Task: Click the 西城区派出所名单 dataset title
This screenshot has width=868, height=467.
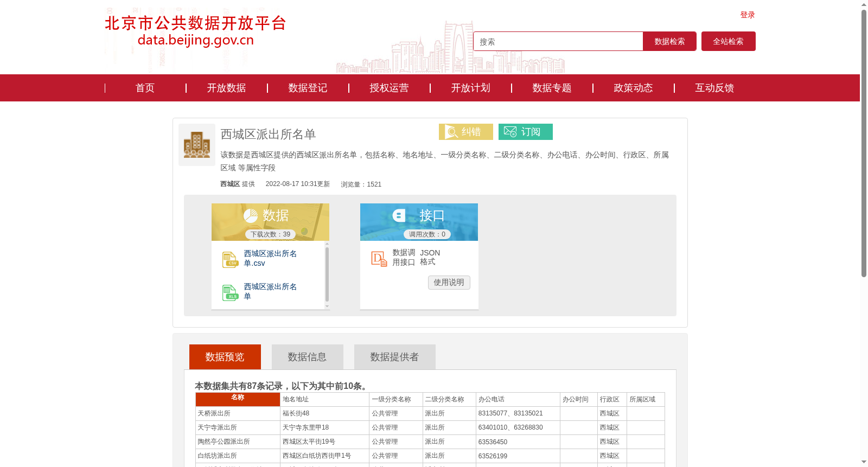Action: point(268,134)
